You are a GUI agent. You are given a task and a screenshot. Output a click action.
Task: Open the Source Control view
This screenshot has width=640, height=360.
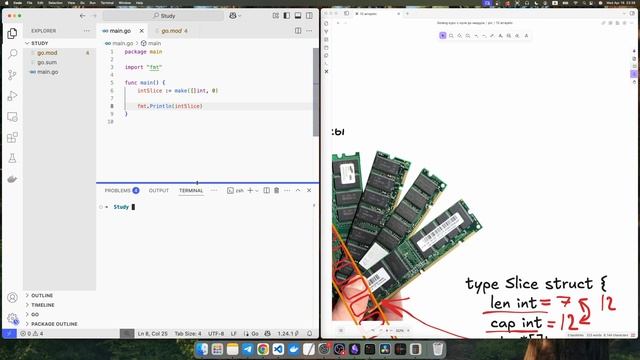[12, 75]
